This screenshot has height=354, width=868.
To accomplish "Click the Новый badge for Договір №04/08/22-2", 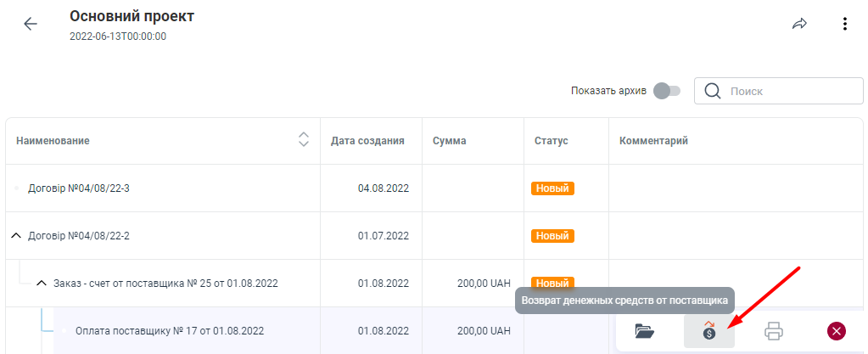I will pos(552,235).
